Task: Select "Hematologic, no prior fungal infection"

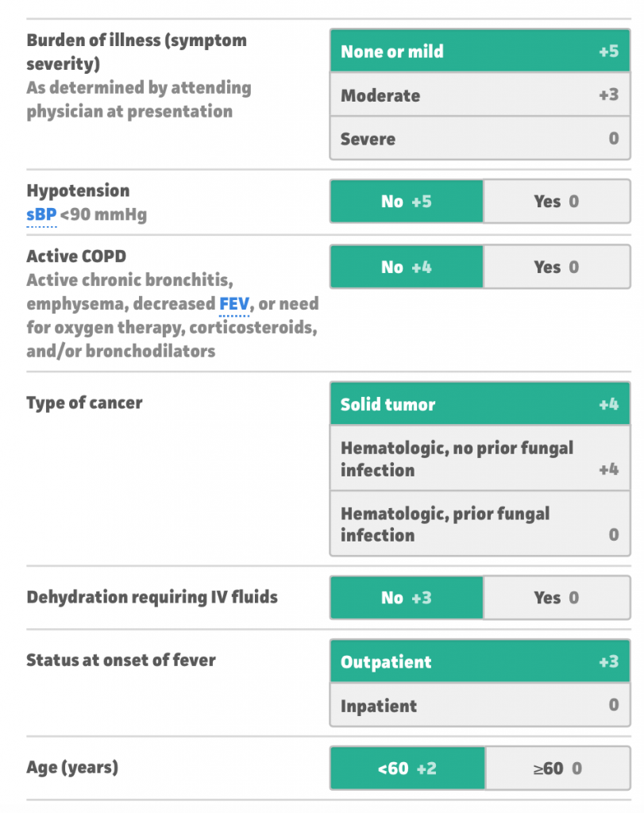Action: (x=480, y=458)
